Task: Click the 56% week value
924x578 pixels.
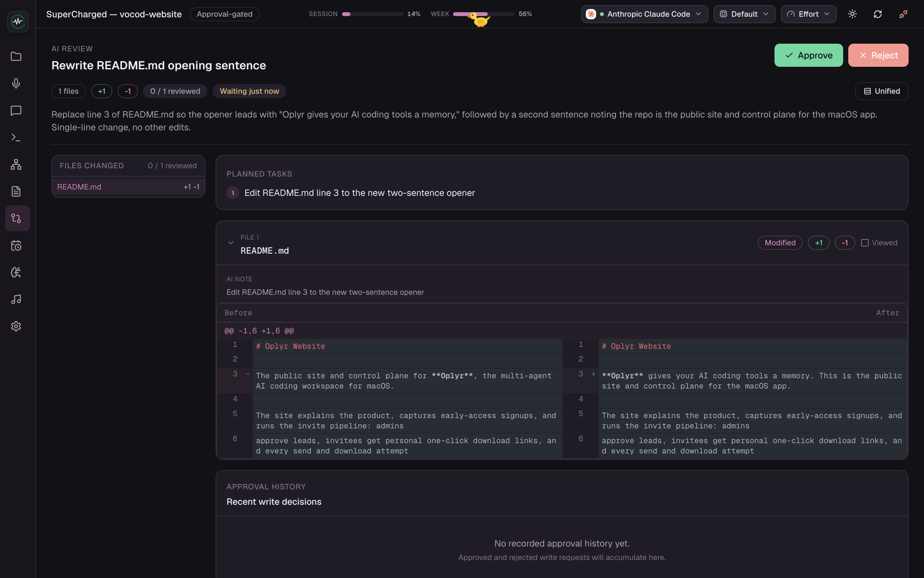Action: [x=525, y=14]
